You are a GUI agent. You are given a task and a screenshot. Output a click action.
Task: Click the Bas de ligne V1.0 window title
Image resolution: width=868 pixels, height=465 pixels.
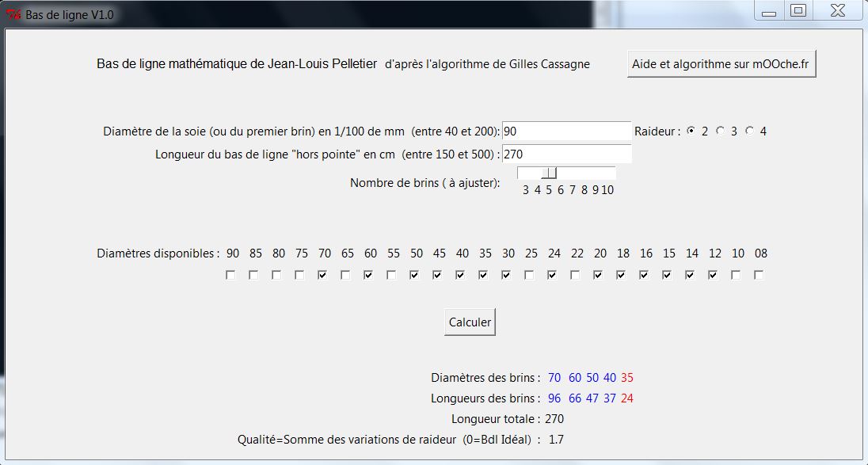coord(70,15)
